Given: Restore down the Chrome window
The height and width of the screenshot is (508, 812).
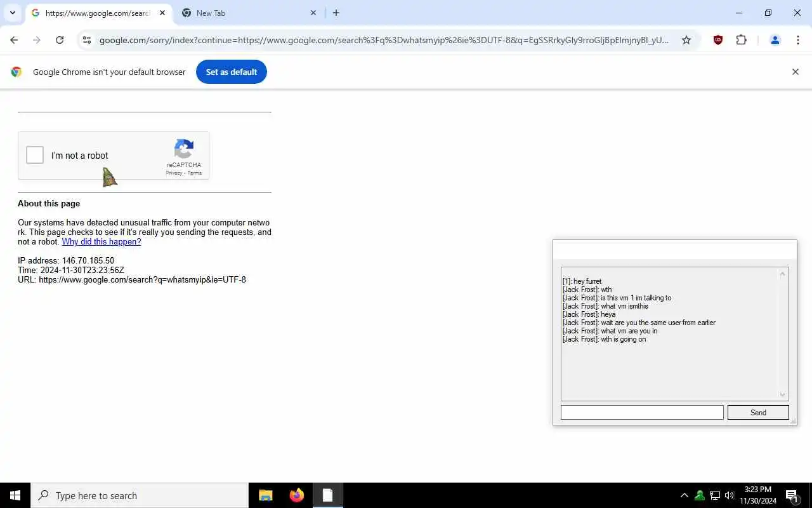Looking at the screenshot, I should pyautogui.click(x=768, y=13).
